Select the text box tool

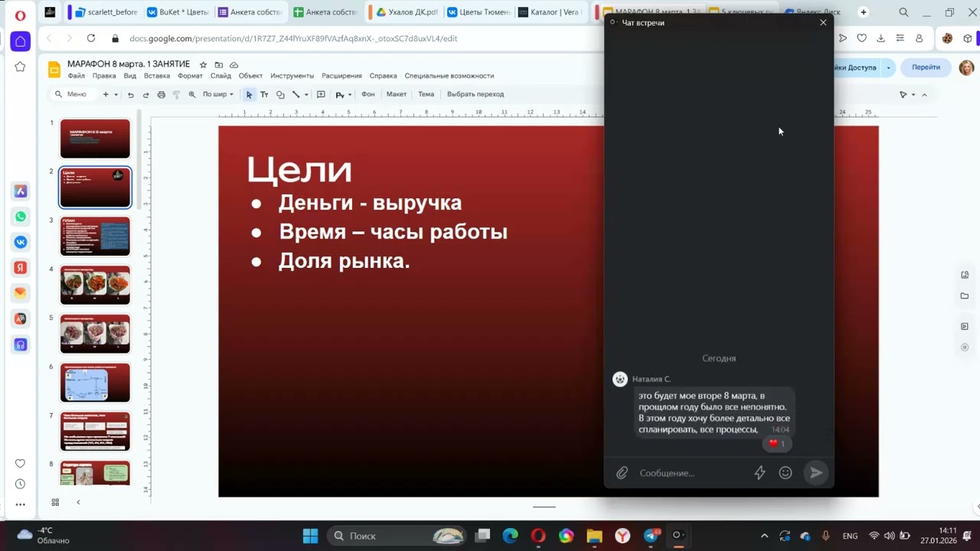point(264,95)
